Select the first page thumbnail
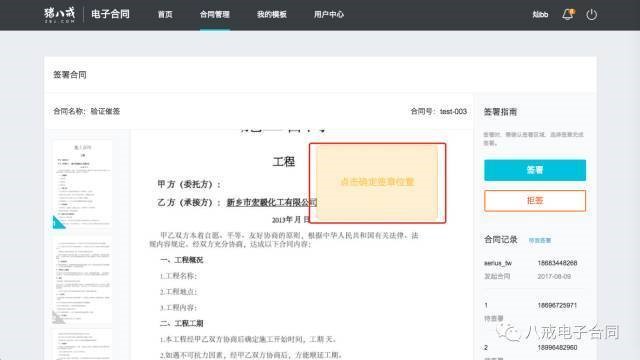640x360 pixels. 82,184
